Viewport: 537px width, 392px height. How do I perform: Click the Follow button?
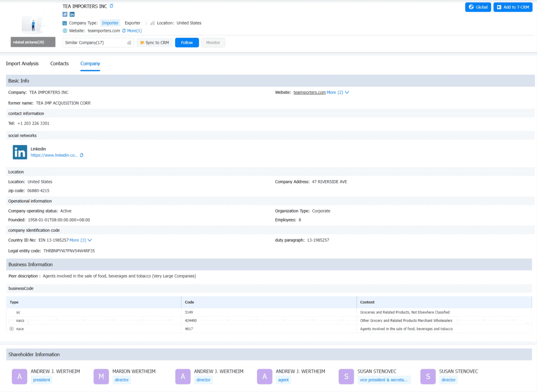187,43
